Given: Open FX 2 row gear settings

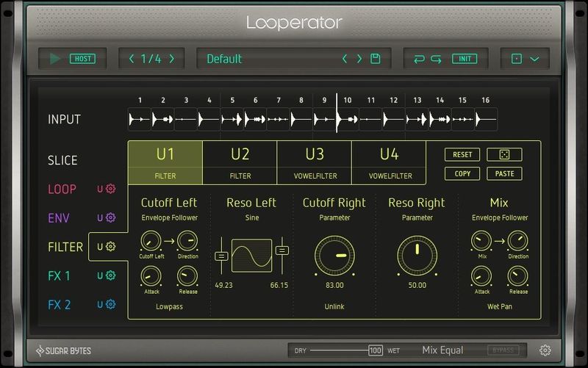Looking at the screenshot, I should click(x=111, y=304).
